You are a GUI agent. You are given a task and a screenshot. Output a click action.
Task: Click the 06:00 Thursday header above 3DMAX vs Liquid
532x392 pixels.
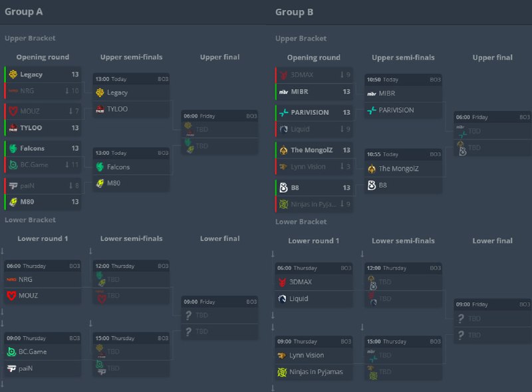[x=314, y=268]
